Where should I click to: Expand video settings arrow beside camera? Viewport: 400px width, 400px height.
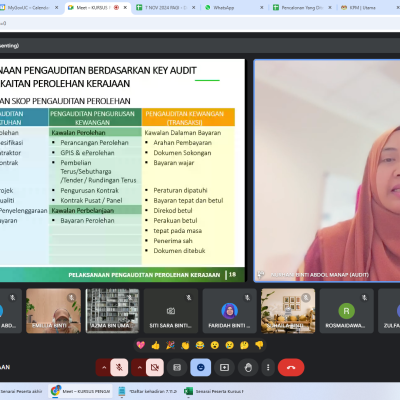coord(139,367)
